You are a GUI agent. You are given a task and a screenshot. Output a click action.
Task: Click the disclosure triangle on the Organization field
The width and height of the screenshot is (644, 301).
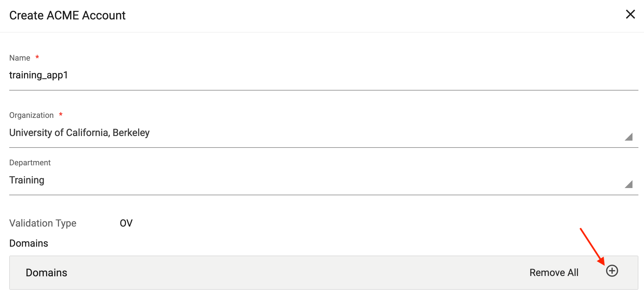[630, 137]
